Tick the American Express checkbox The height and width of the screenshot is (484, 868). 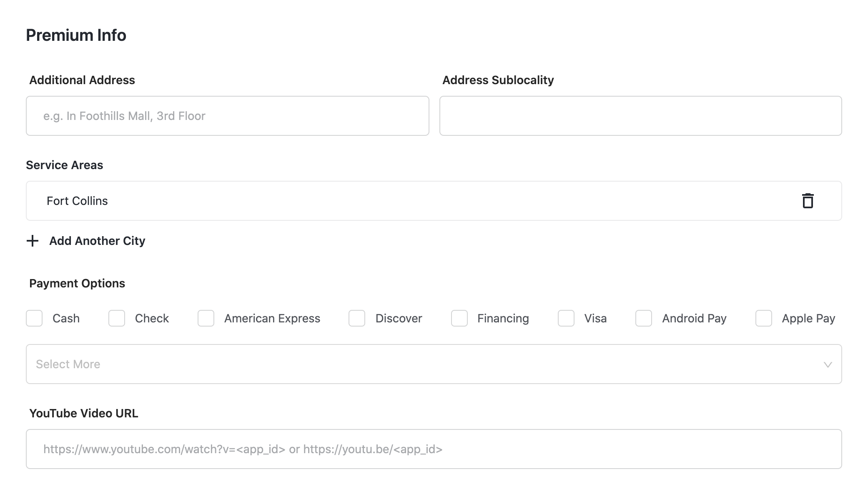[206, 318]
